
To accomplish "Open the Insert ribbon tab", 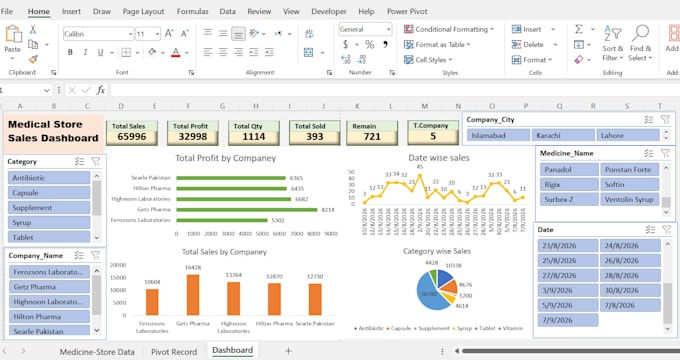I will [x=71, y=11].
